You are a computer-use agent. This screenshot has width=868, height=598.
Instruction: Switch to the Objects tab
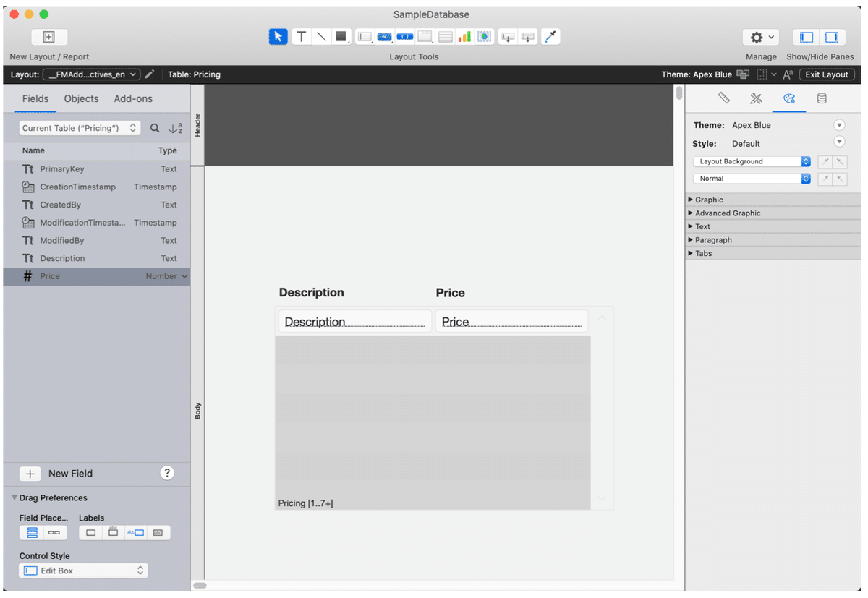80,98
